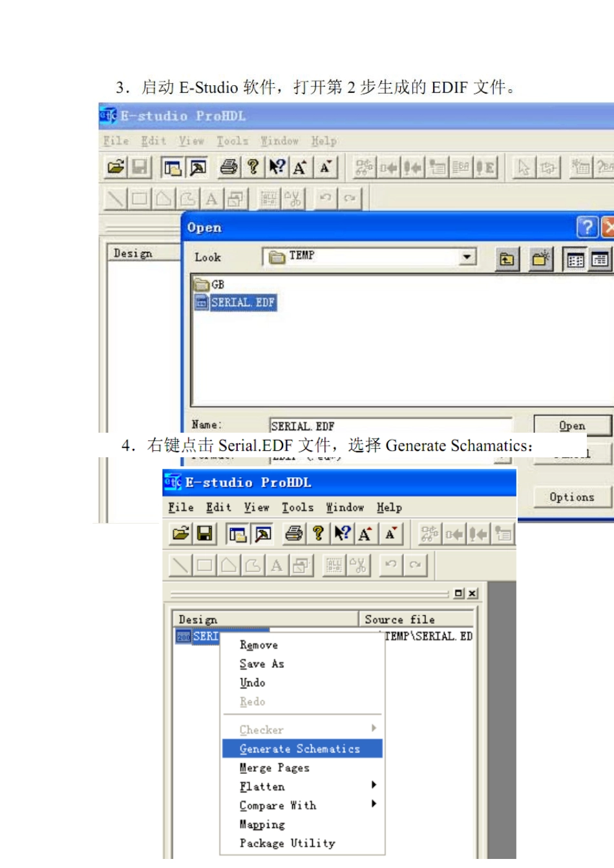This screenshot has width=614, height=868.
Task: Click the open folder icon in lower toolbar
Action: pyautogui.click(x=181, y=533)
